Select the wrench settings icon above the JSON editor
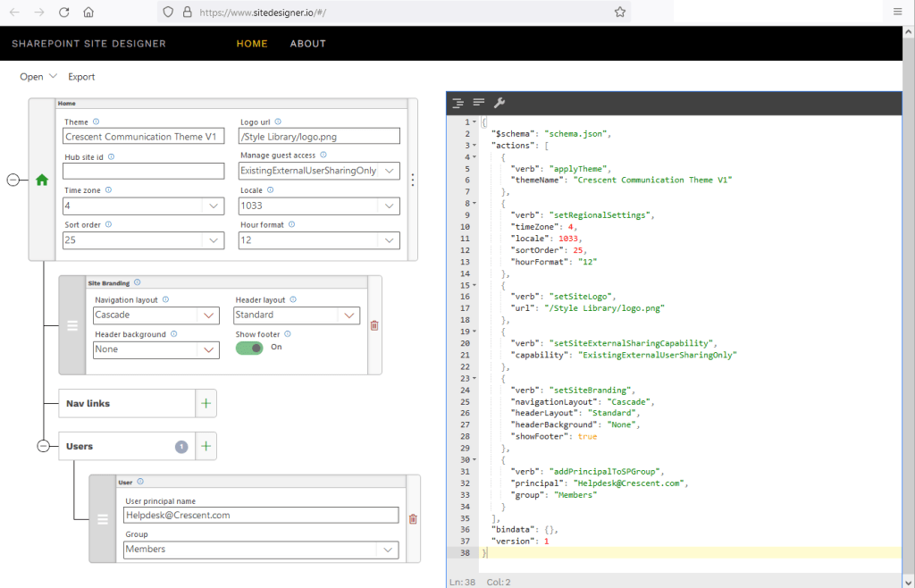The height and width of the screenshot is (588, 915). [x=499, y=102]
